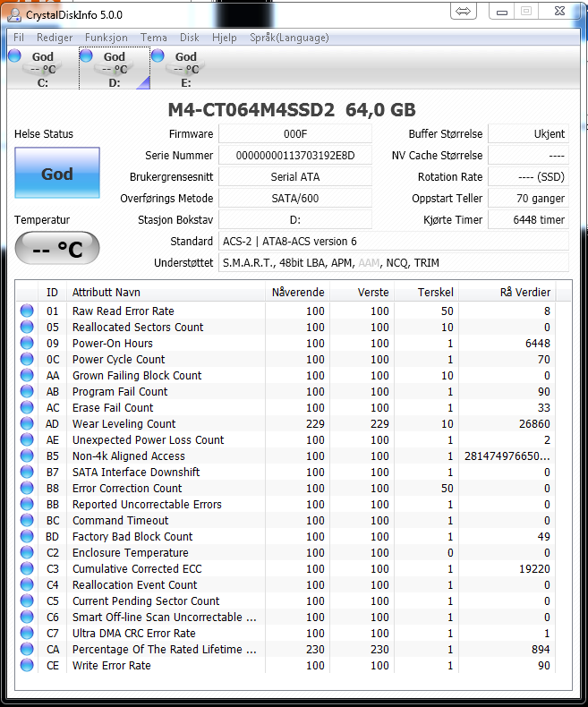Click the status orb for C: drive

(15, 55)
